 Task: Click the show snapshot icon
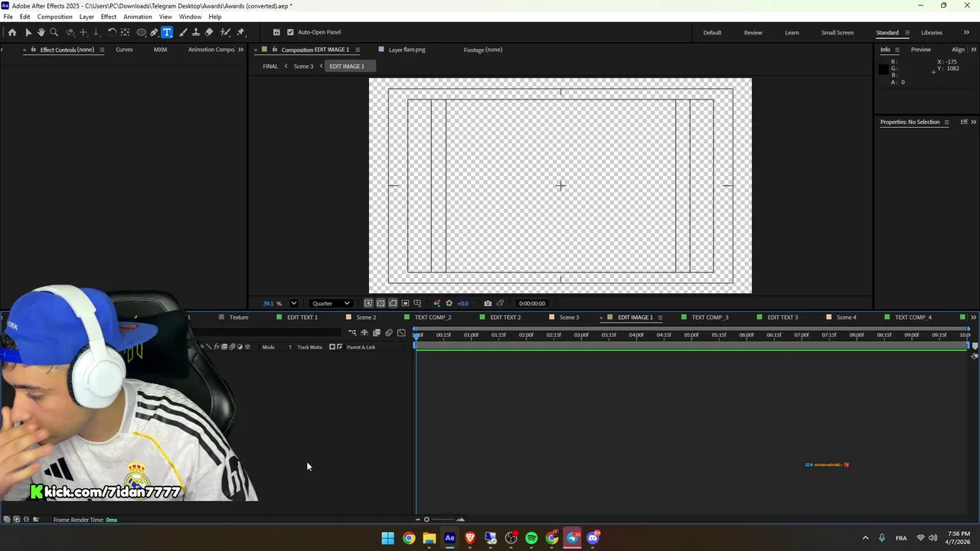pos(500,303)
